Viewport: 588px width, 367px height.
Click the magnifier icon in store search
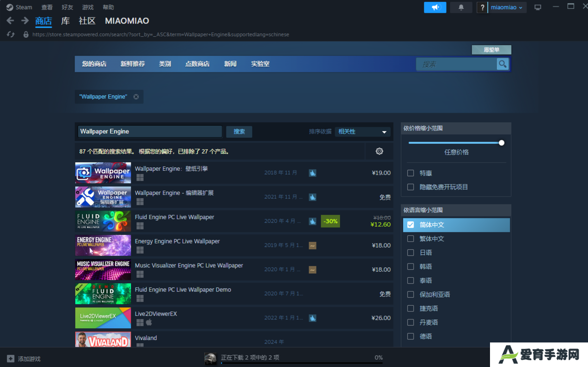tap(502, 64)
